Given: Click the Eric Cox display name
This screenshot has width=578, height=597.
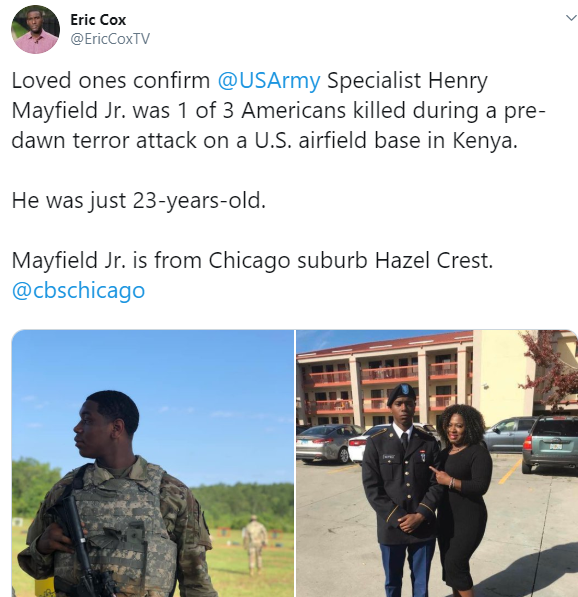Looking at the screenshot, I should coord(98,20).
